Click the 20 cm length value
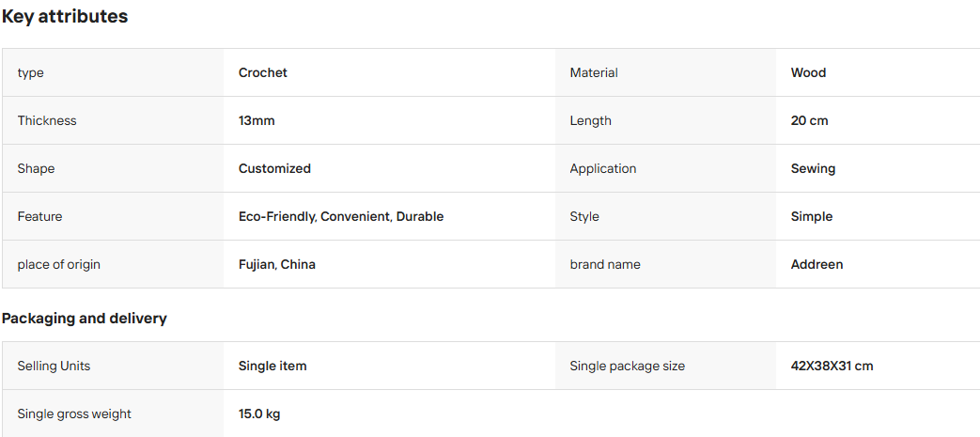 pyautogui.click(x=809, y=120)
